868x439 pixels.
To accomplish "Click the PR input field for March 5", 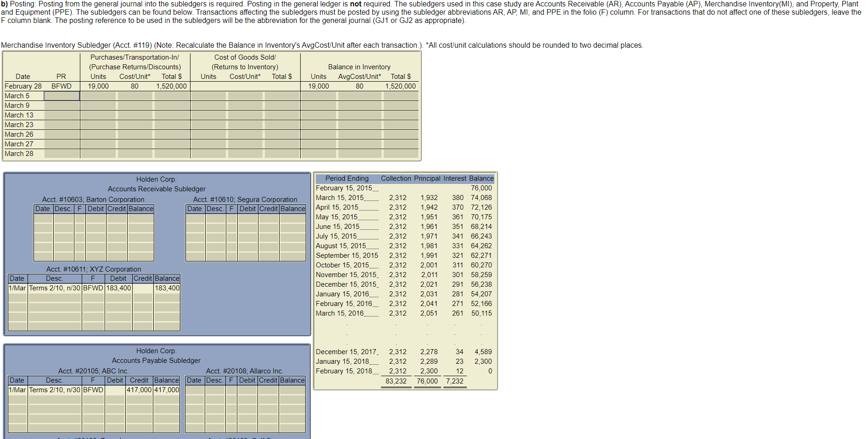I will point(62,96).
